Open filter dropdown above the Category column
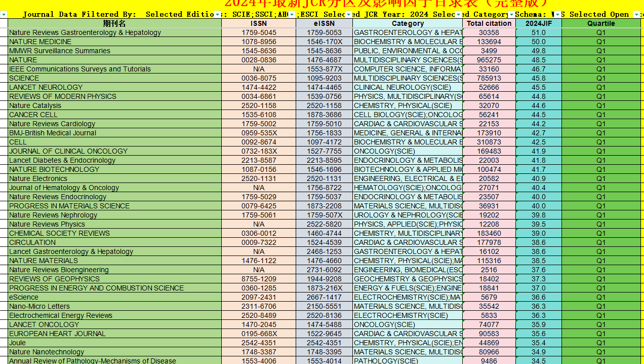Viewport: 644px width, 364px height. coord(458,15)
